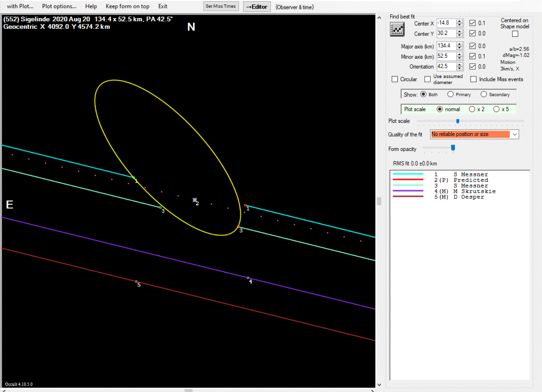The width and height of the screenshot is (542, 392).
Task: Decrease Center Y with down spinner arrow
Action: pyautogui.click(x=460, y=36)
